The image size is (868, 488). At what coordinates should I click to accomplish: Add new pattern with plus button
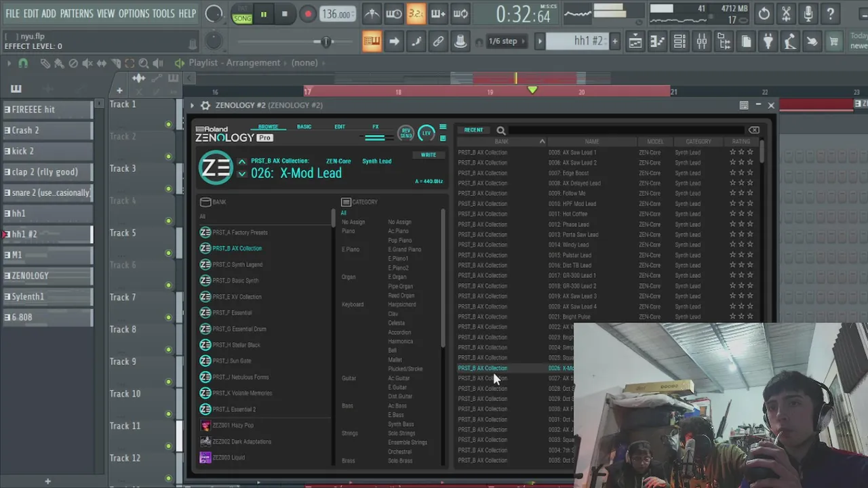tap(614, 41)
